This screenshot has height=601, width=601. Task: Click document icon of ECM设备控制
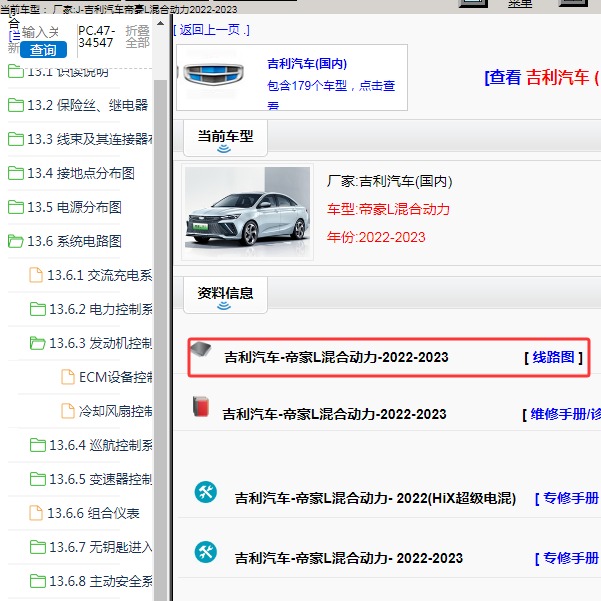68,377
